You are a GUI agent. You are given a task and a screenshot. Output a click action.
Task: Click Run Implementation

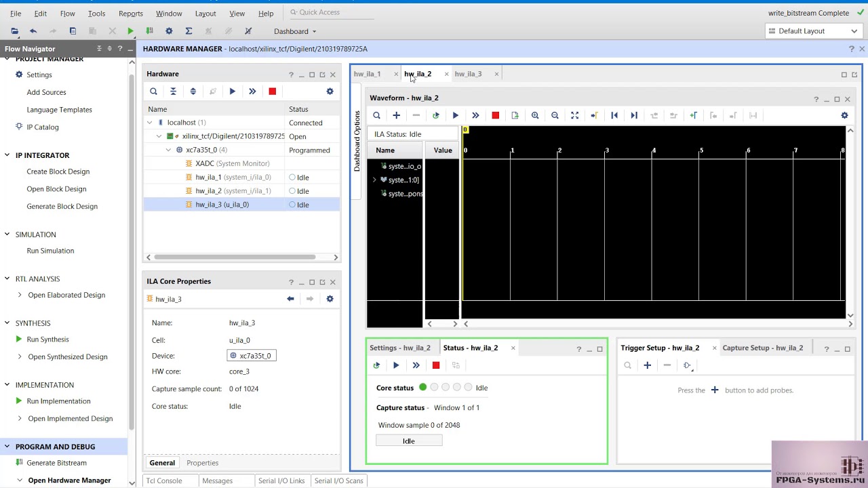point(58,401)
